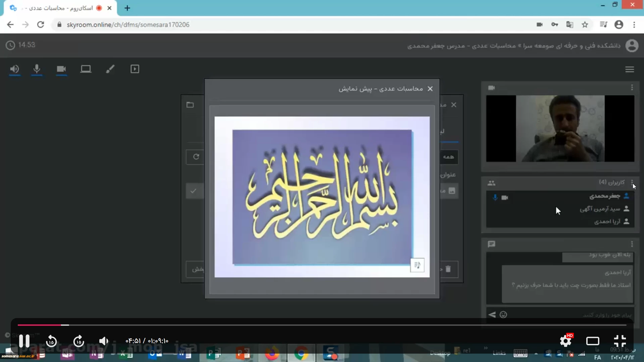The image size is (644, 362).
Task: Click the checkmark confirm button in the file dialog
Action: [194, 191]
